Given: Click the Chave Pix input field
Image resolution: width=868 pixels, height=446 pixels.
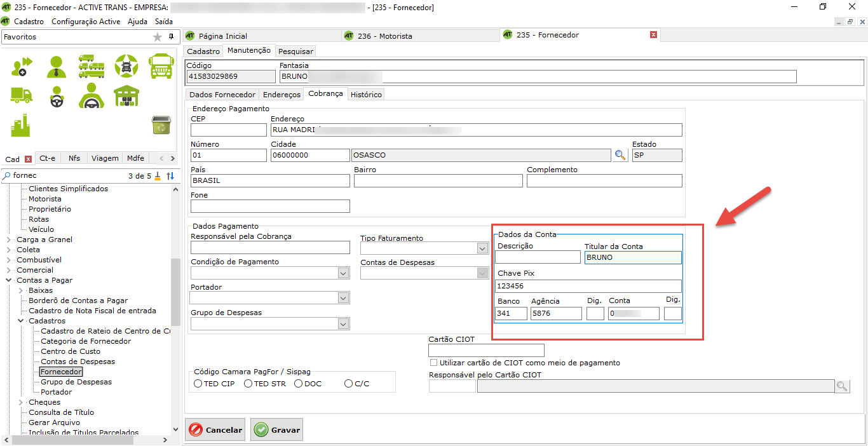Looking at the screenshot, I should pyautogui.click(x=588, y=286).
